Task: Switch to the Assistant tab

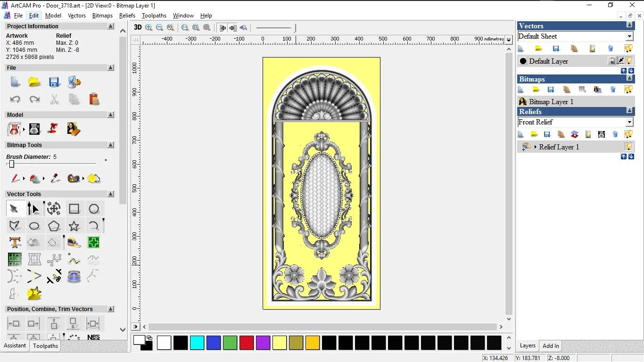Action: pyautogui.click(x=15, y=346)
